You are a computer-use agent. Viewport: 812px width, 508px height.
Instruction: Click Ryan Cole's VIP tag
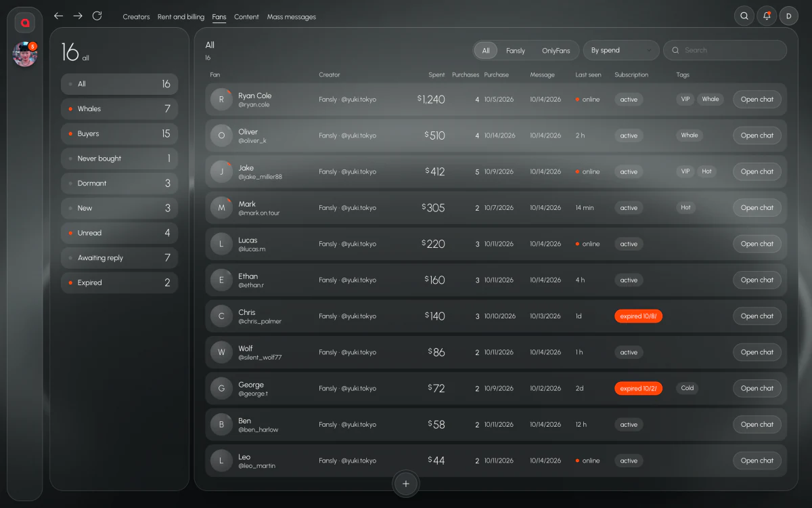point(685,99)
